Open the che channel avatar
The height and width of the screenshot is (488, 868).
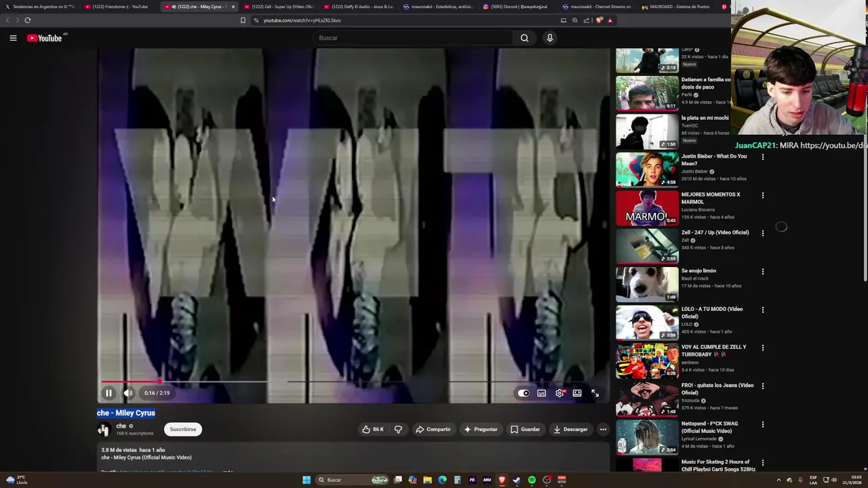pos(104,429)
